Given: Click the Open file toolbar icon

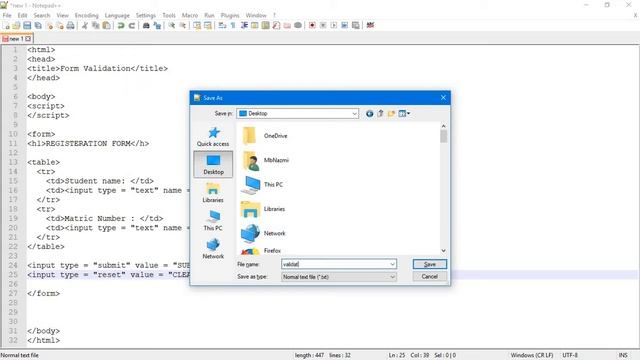Looking at the screenshot, I should click(16, 25).
